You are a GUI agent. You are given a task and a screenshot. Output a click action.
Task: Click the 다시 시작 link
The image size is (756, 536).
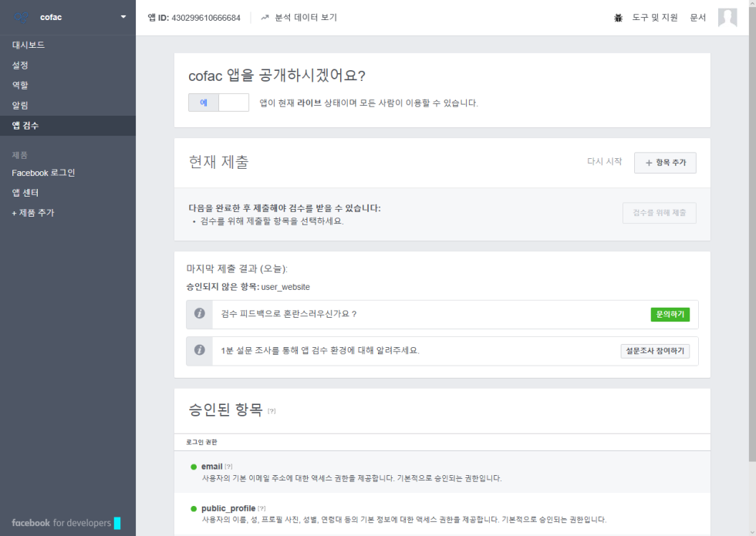[x=604, y=162]
